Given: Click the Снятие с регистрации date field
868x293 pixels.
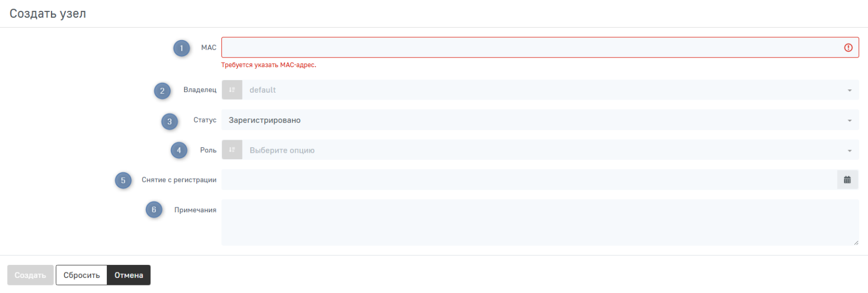Looking at the screenshot, I should coord(529,180).
